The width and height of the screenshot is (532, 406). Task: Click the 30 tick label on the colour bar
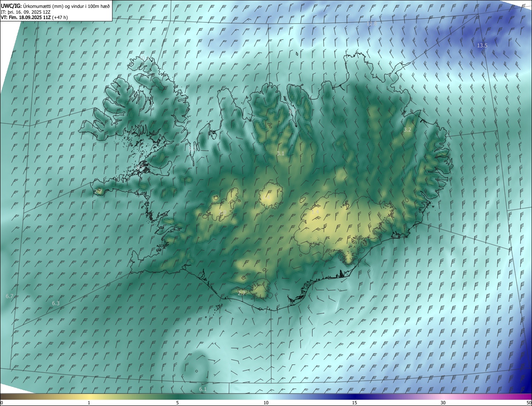[443, 403]
